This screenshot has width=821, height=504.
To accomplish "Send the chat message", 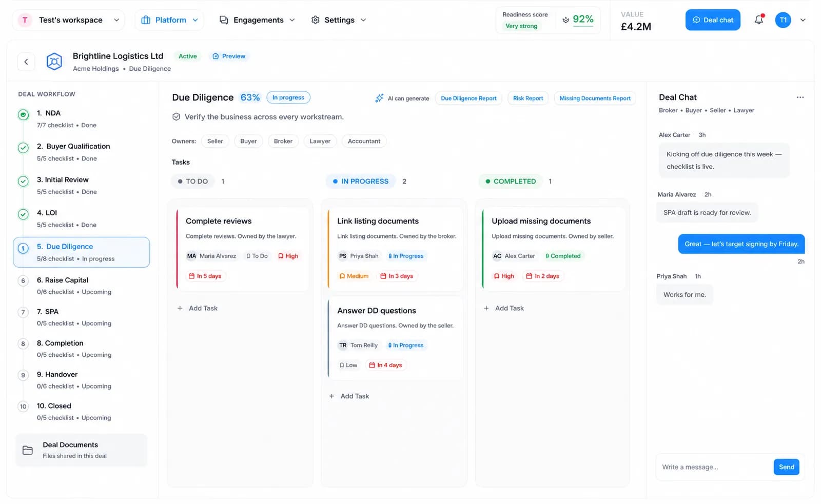I will 787,467.
